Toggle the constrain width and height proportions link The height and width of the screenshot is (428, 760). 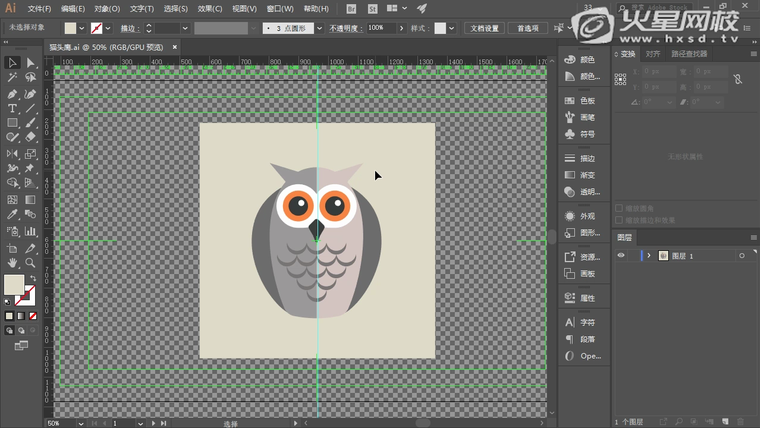(737, 79)
